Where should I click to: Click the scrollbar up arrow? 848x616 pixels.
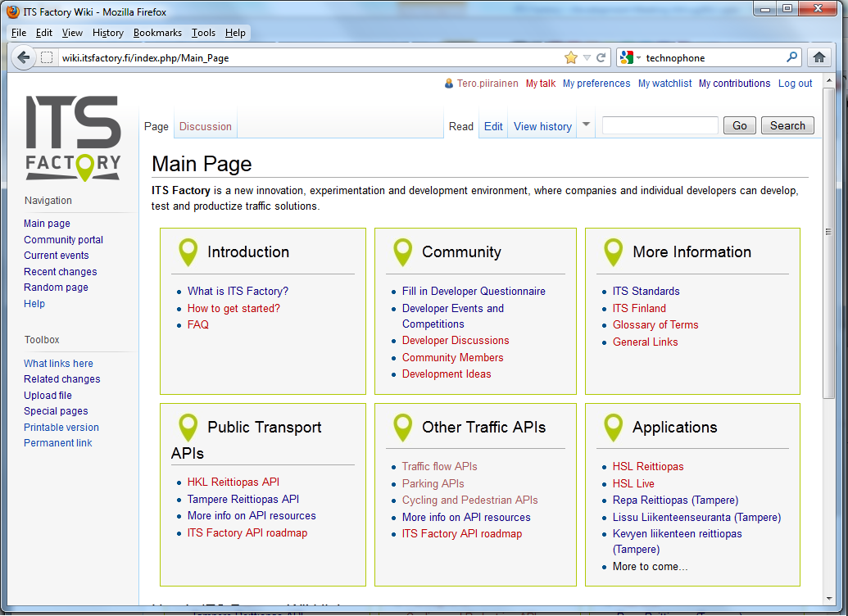(828, 80)
